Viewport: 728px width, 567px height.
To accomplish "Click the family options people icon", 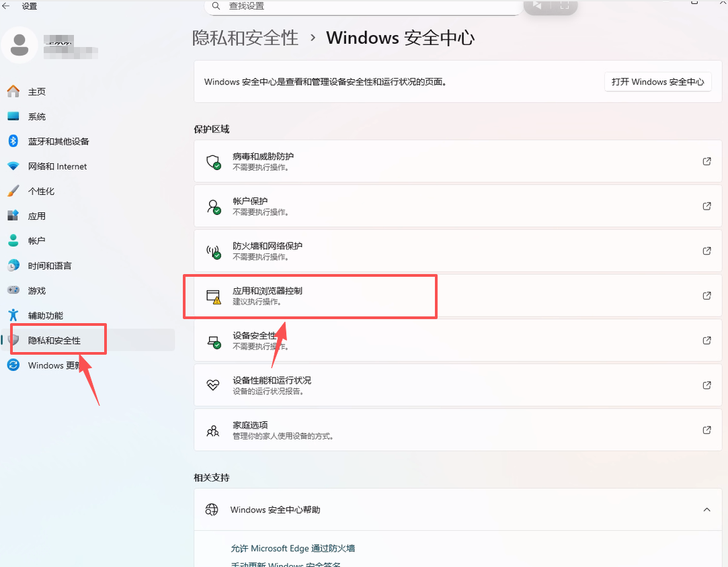I will [213, 430].
